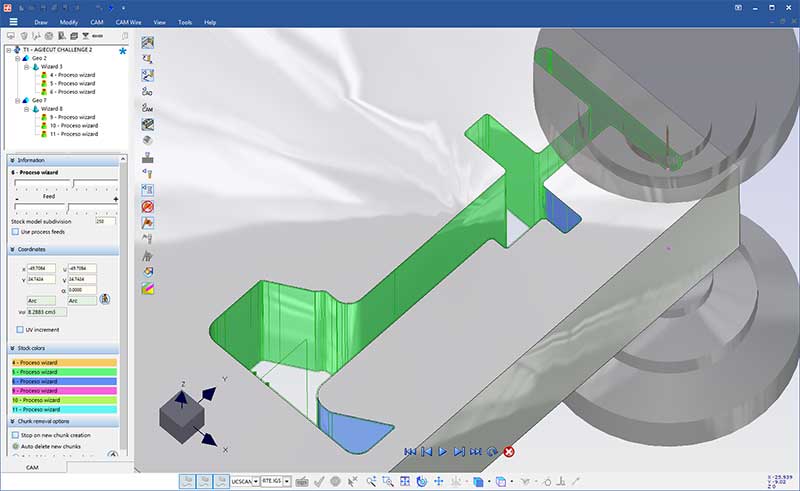Open the UCSCAN dropdown in status bar
This screenshot has width=800, height=491.
pos(256,481)
